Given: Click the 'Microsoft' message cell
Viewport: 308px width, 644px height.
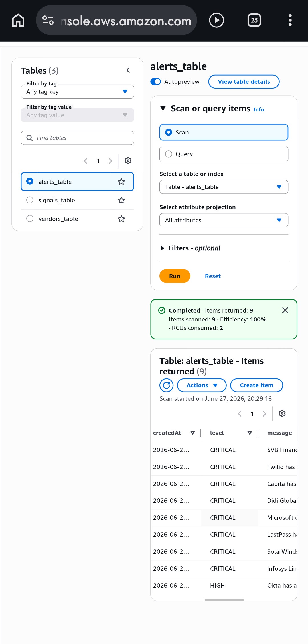Looking at the screenshot, I should [x=282, y=518].
